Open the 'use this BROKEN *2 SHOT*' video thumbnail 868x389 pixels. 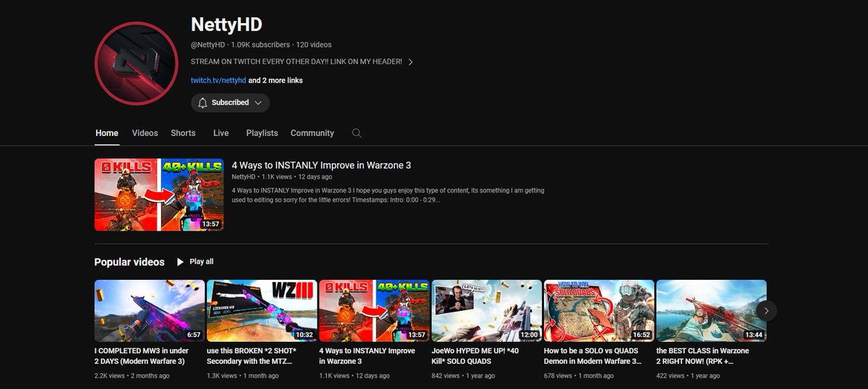tap(262, 311)
